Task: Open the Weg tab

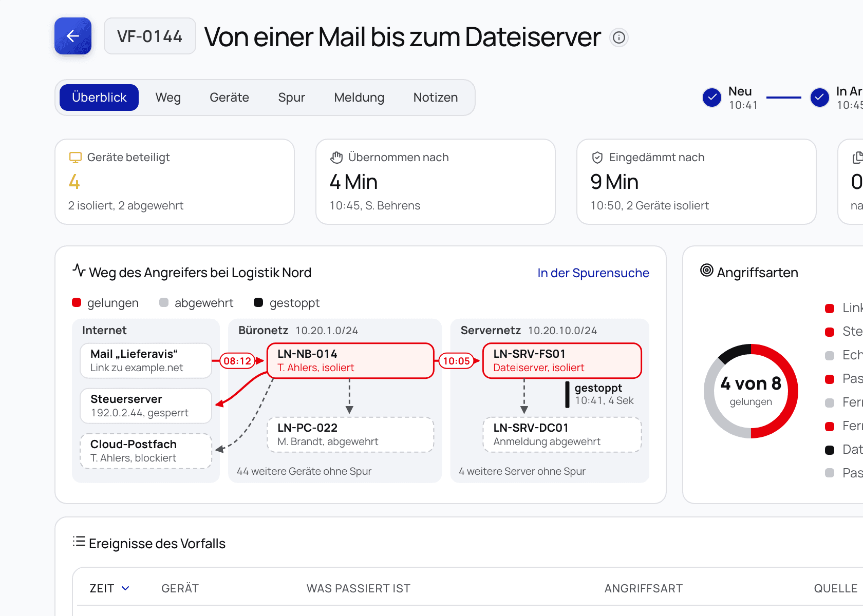Action: (168, 98)
